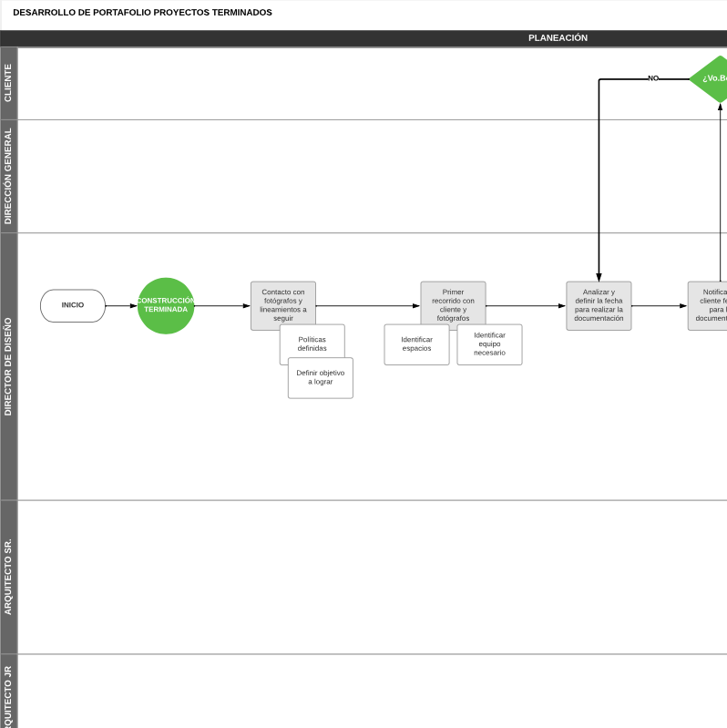This screenshot has height=728, width=727.
Task: Select the diagram title 'DESARROLLO DE PORTAFOLIO'
Action: (x=142, y=13)
